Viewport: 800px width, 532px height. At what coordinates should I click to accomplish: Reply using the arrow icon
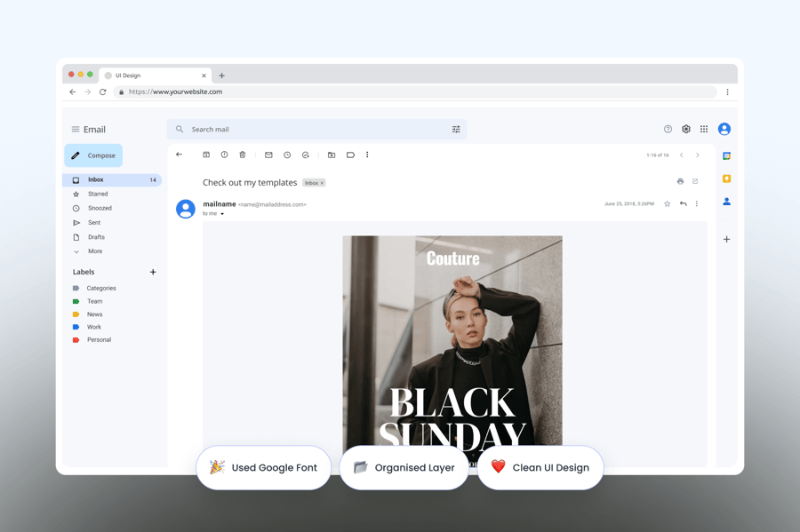pos(683,204)
